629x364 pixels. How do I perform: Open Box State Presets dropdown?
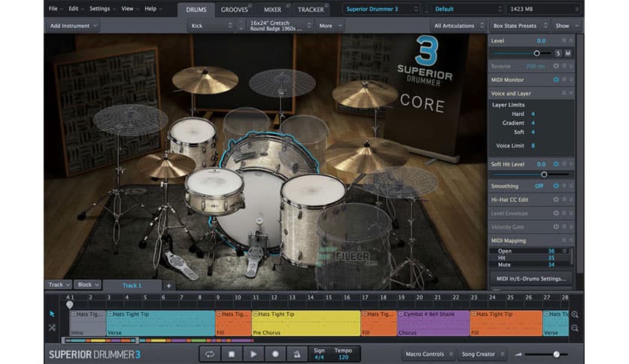(520, 26)
